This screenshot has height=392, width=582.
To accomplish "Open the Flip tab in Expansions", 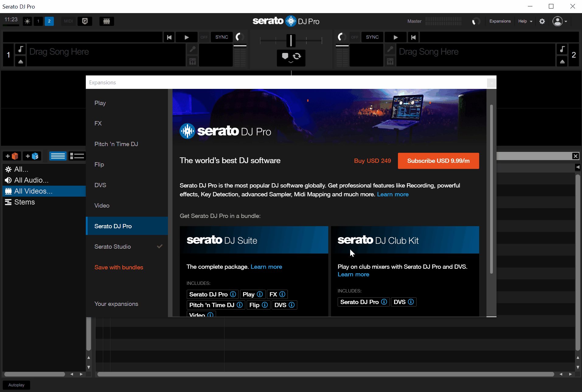I will pyautogui.click(x=127, y=165).
